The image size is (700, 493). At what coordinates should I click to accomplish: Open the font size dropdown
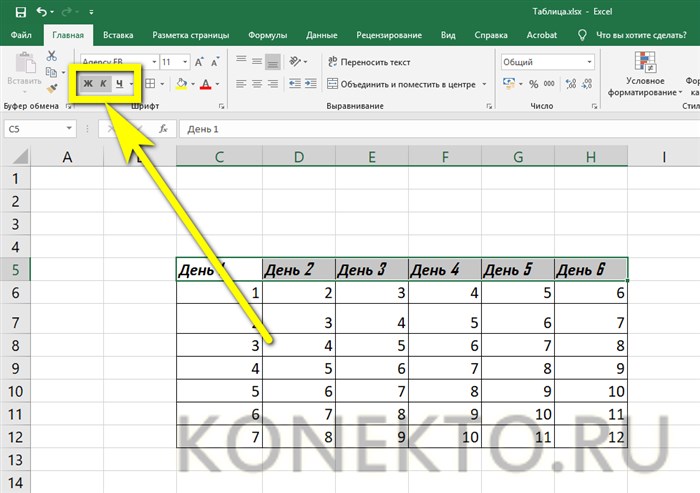185,62
